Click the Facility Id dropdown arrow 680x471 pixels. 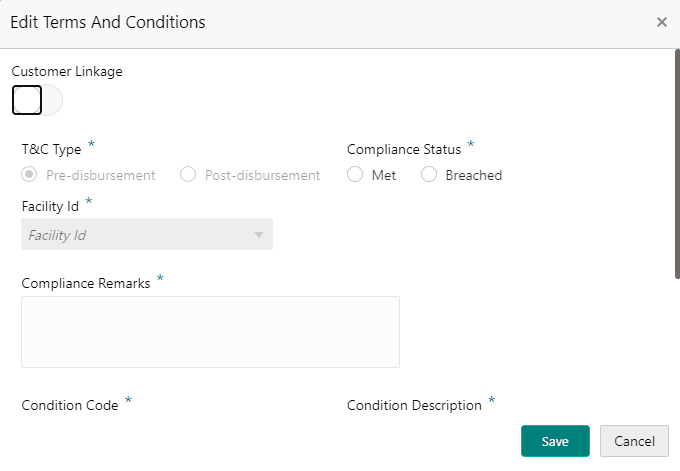click(x=259, y=235)
